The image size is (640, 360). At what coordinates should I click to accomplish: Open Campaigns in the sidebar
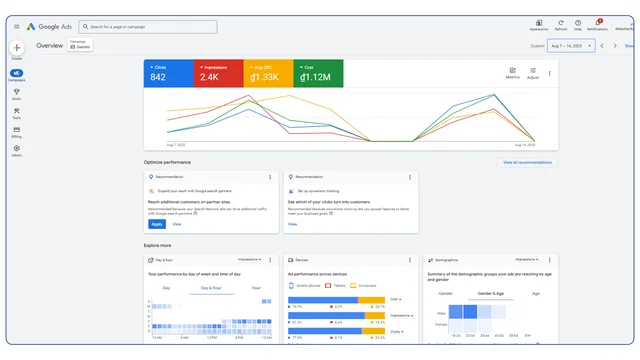click(17, 75)
